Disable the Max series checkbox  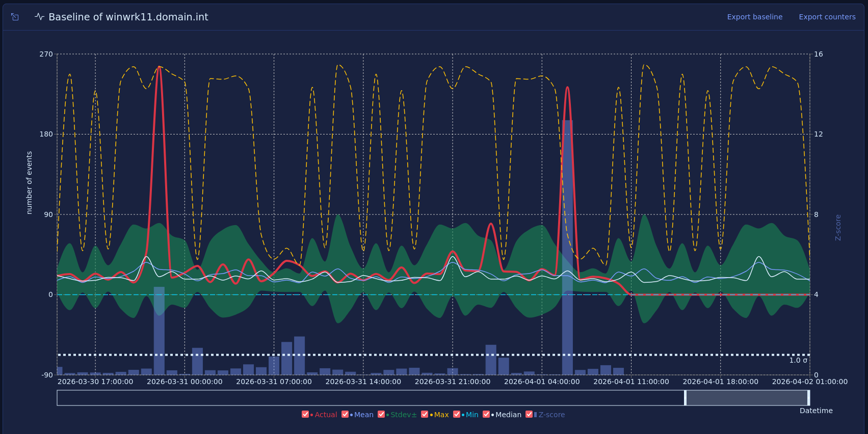425,415
